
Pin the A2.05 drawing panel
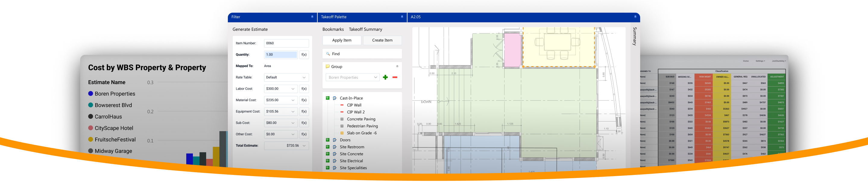pyautogui.click(x=635, y=17)
